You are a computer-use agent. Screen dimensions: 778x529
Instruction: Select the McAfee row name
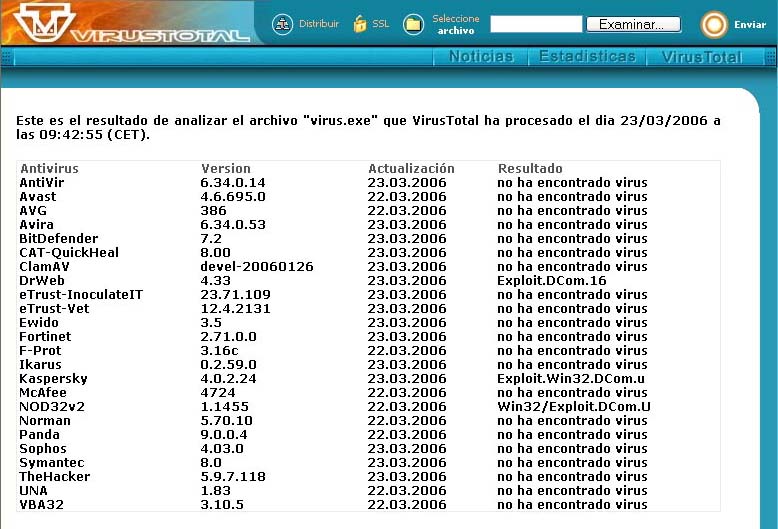(x=43, y=393)
